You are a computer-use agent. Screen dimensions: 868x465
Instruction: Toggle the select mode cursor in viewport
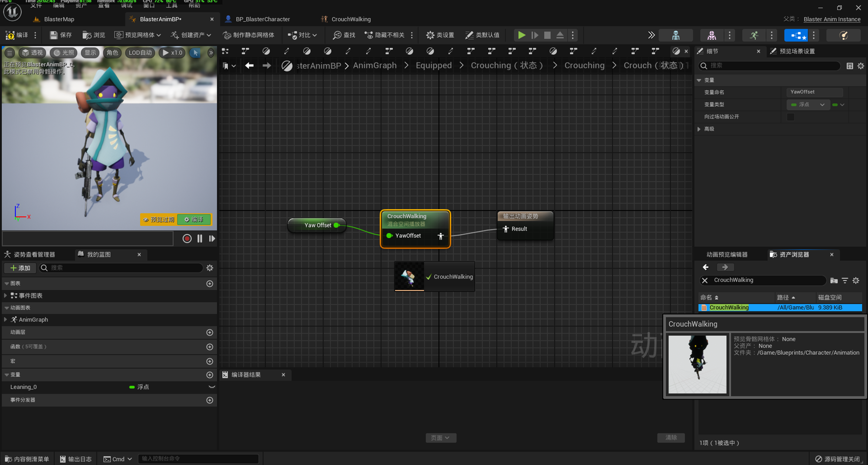(196, 53)
